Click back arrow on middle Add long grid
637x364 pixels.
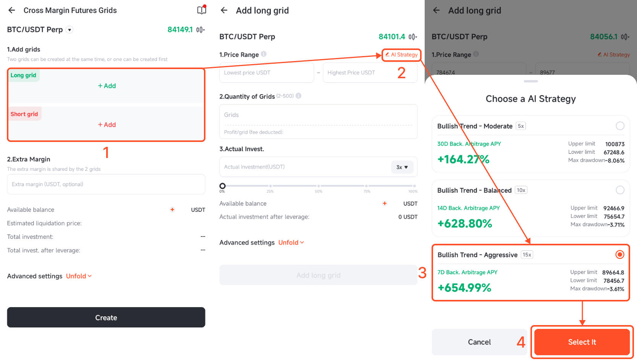coord(224,10)
